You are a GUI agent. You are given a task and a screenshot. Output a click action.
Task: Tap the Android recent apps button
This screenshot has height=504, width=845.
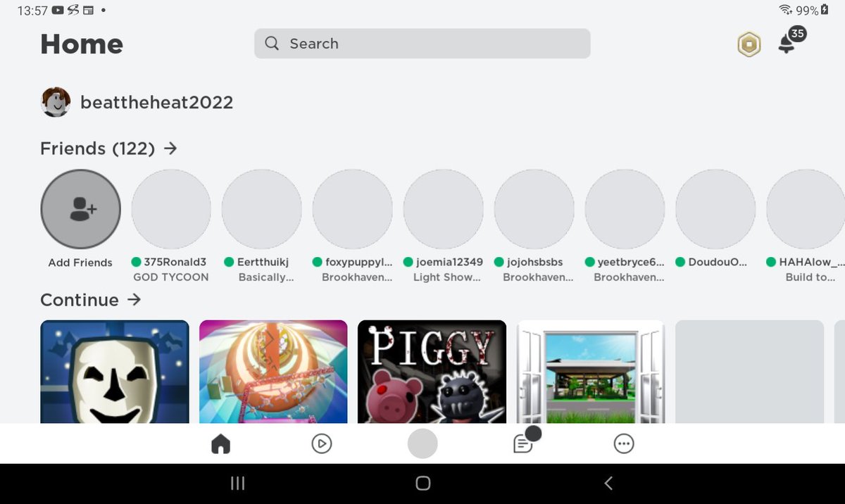[x=238, y=483]
